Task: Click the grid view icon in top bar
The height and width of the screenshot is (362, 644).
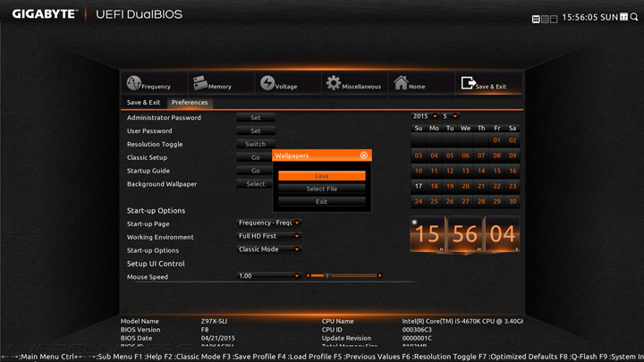Action: tap(545, 19)
